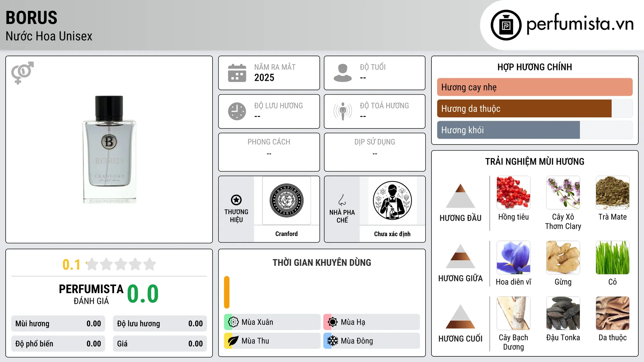This screenshot has width=644, height=362.
Task: Click the Độ lưu hương score row
Action: point(160,324)
